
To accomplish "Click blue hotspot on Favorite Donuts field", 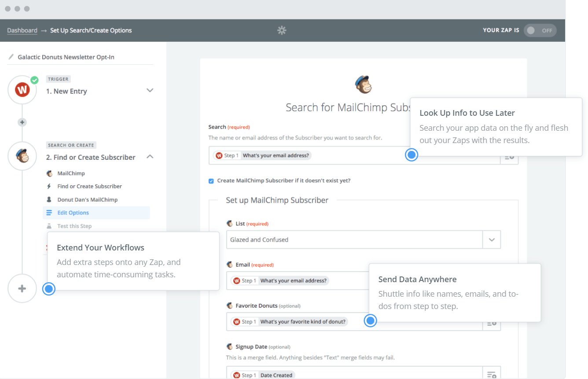I will click(371, 321).
